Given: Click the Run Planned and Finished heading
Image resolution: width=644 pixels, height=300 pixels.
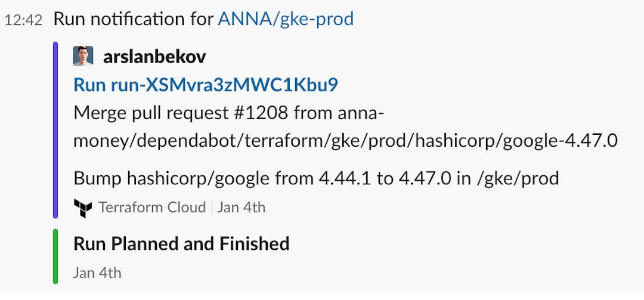Looking at the screenshot, I should point(181,244).
